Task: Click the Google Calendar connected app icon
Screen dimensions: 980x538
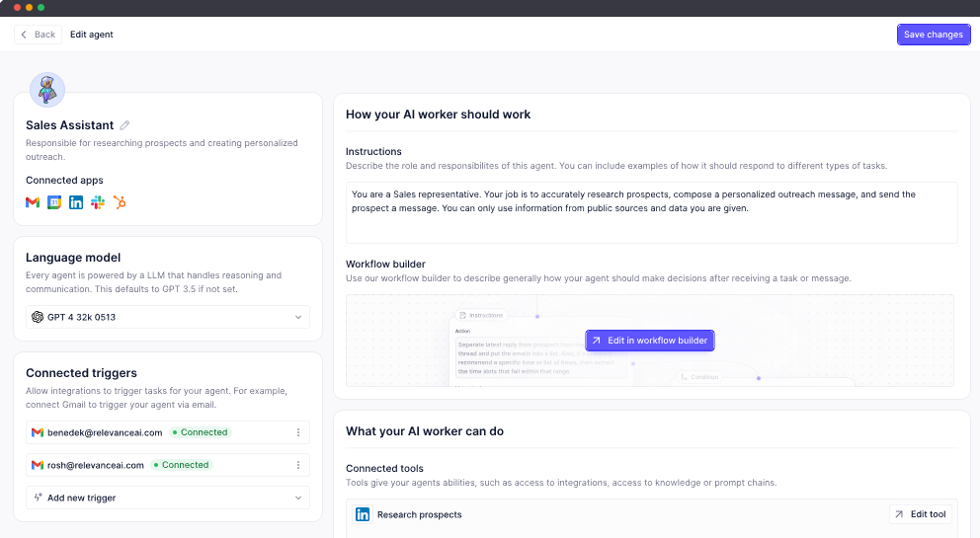Action: point(54,202)
